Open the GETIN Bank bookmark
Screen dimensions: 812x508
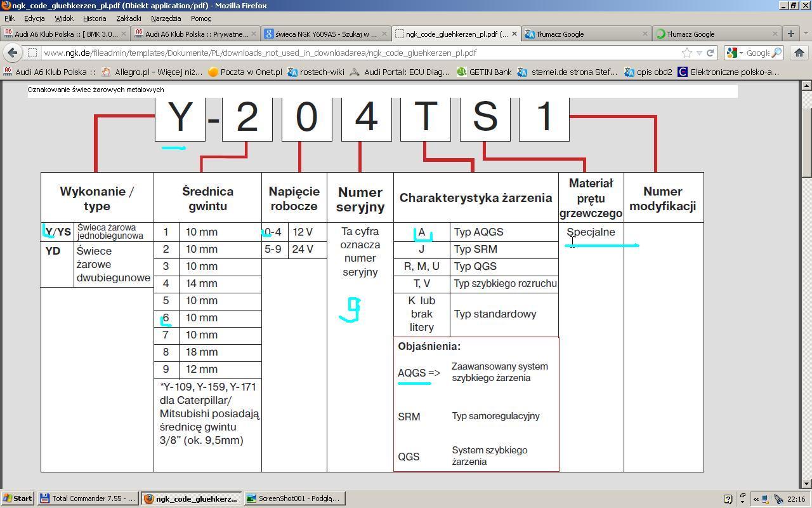click(483, 72)
